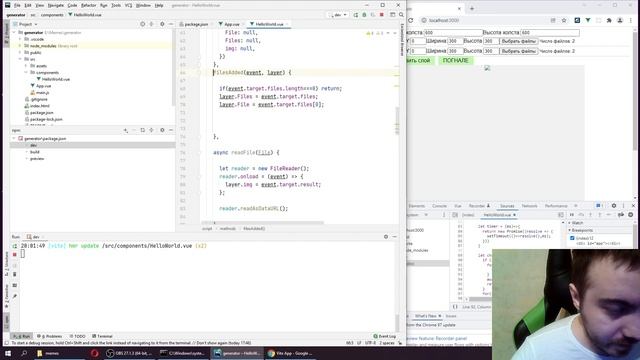Open the Console tab in DevTools

click(439, 206)
